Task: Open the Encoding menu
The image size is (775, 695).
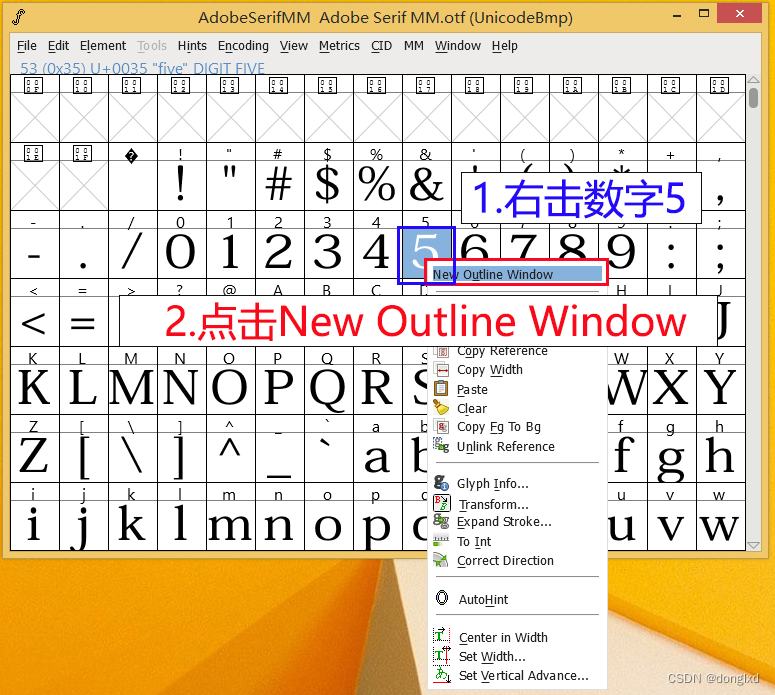Action: click(x=243, y=45)
